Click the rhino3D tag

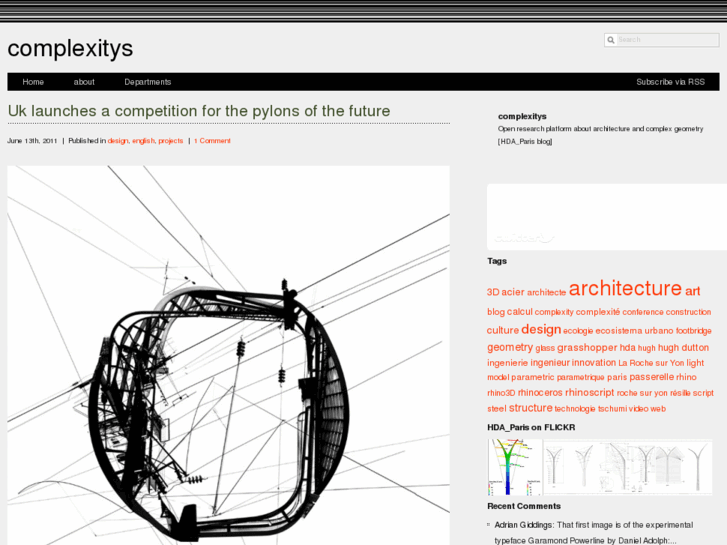point(501,393)
